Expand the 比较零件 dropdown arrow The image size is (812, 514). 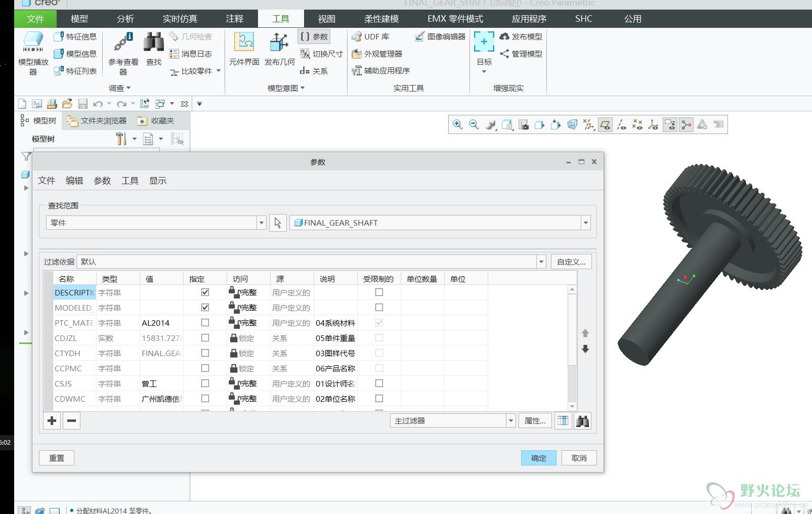219,71
